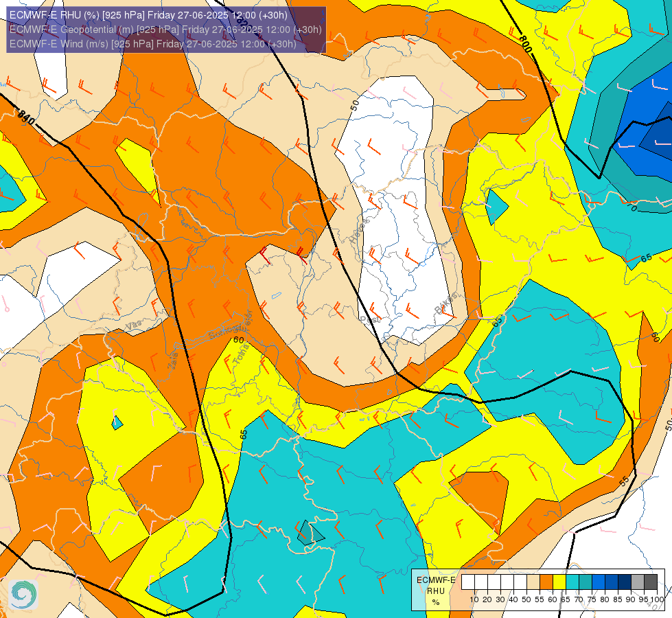Click the 70 humidity contour label

pyautogui.click(x=632, y=207)
